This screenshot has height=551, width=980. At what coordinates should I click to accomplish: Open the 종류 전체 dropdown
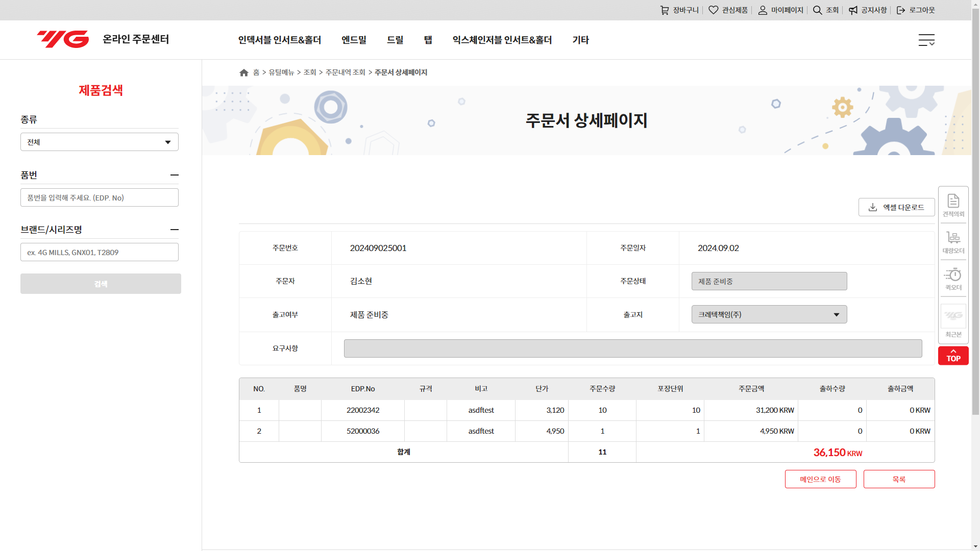pyautogui.click(x=100, y=142)
